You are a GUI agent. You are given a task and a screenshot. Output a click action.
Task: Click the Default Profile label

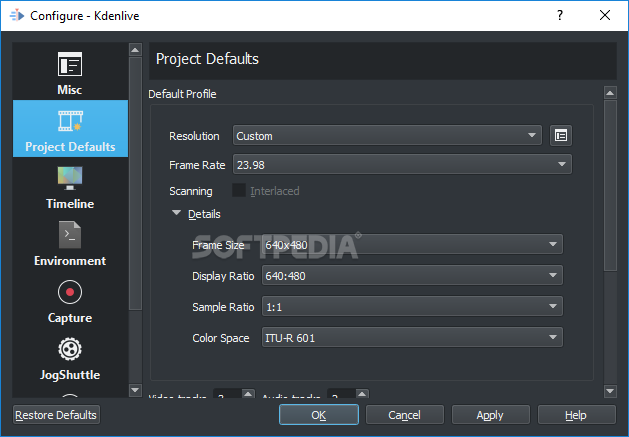point(182,94)
